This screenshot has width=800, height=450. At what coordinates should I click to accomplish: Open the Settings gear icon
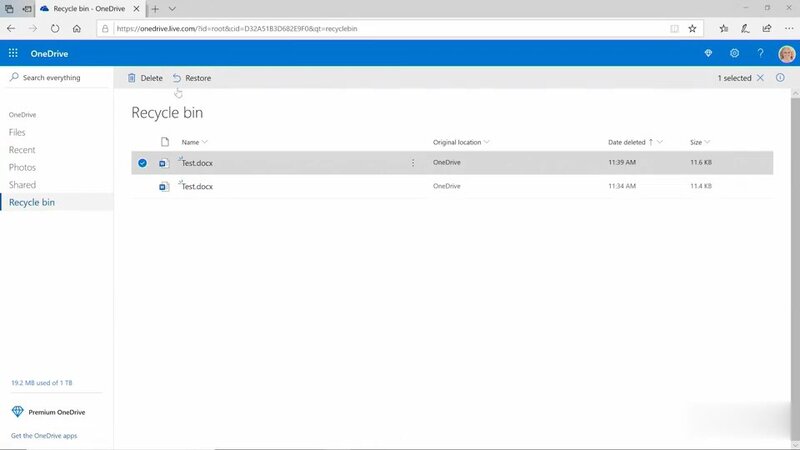tap(734, 53)
